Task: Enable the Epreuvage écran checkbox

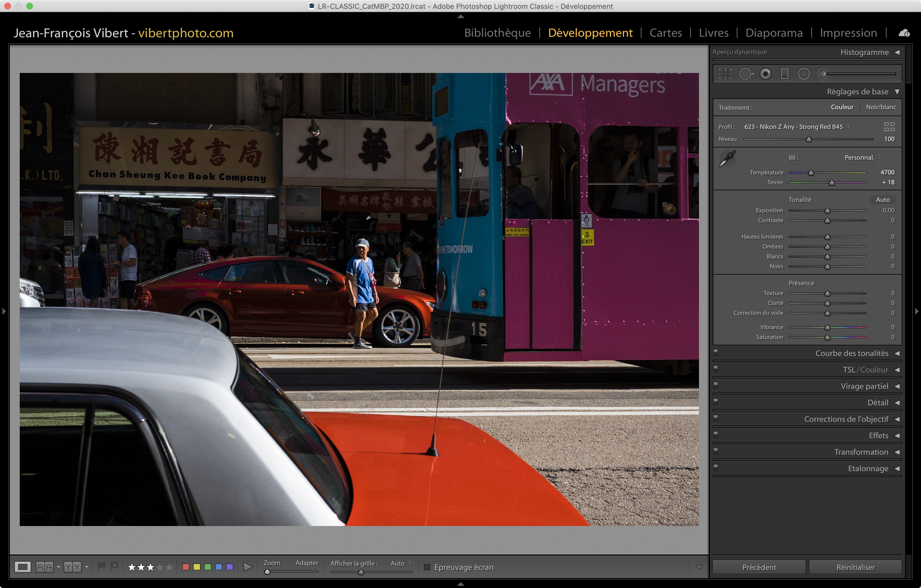Action: point(427,567)
